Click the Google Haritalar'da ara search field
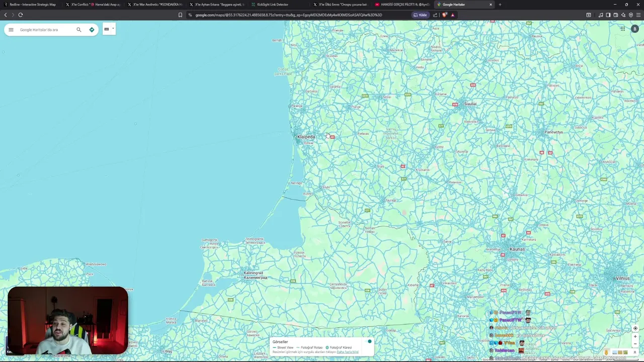The height and width of the screenshot is (362, 644). [45, 30]
